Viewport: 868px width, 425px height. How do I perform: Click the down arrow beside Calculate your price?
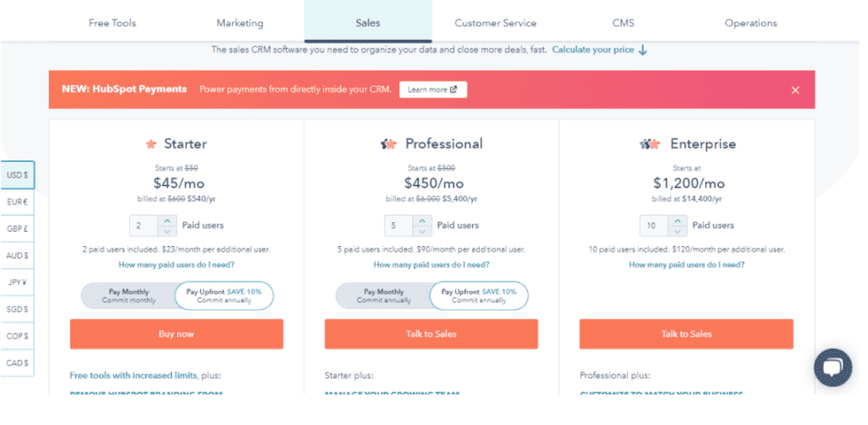click(x=643, y=50)
